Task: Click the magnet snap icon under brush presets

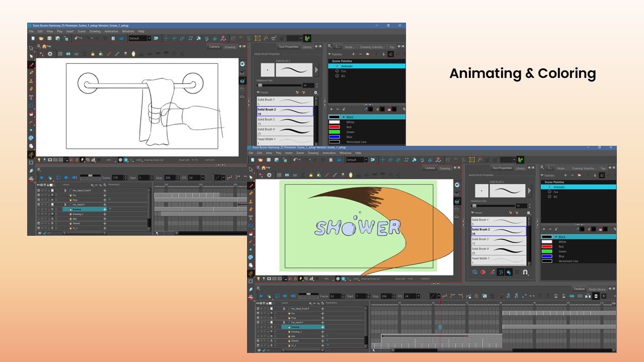Action: point(525,272)
